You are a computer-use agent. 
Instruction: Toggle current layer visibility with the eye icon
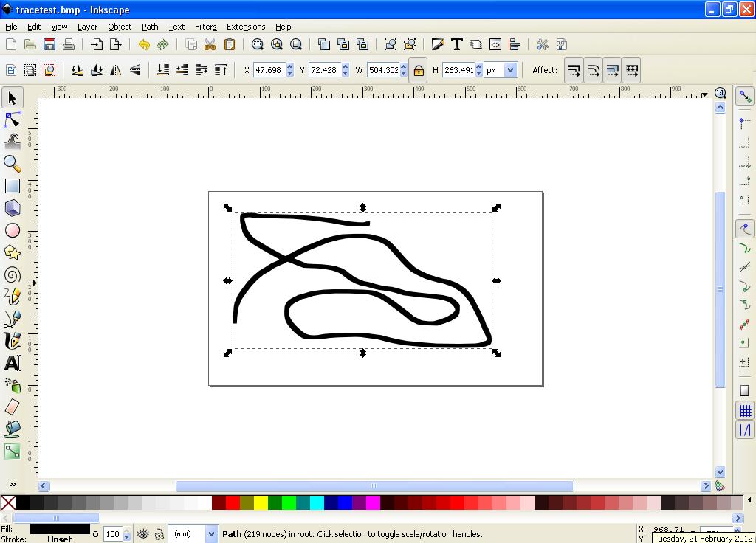point(142,533)
